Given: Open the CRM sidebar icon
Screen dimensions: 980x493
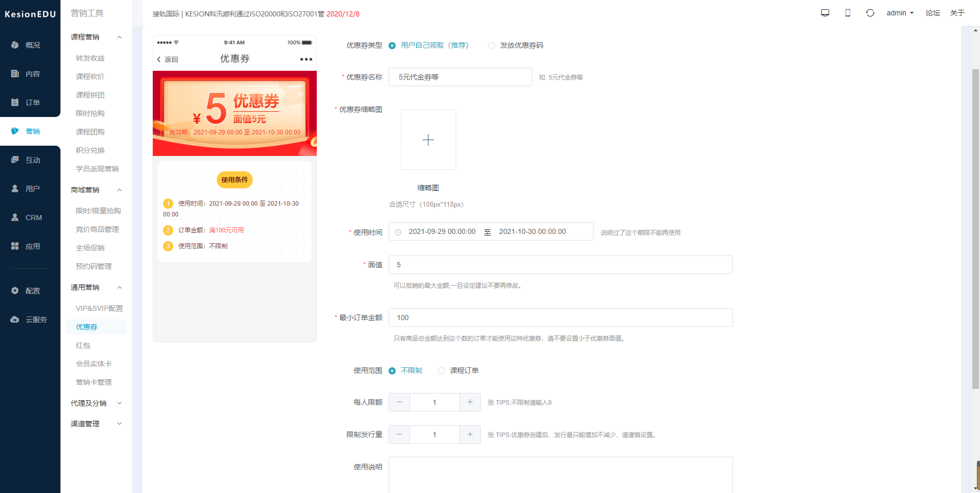Looking at the screenshot, I should click(15, 218).
